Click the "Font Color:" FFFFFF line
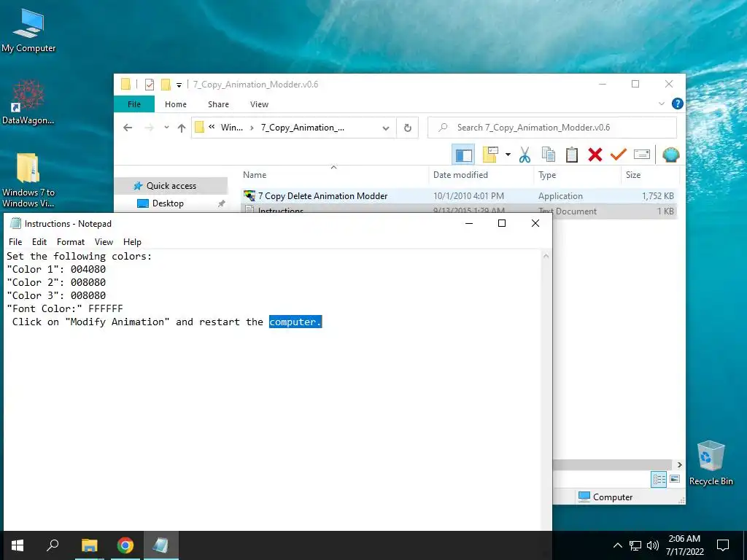 click(x=65, y=308)
